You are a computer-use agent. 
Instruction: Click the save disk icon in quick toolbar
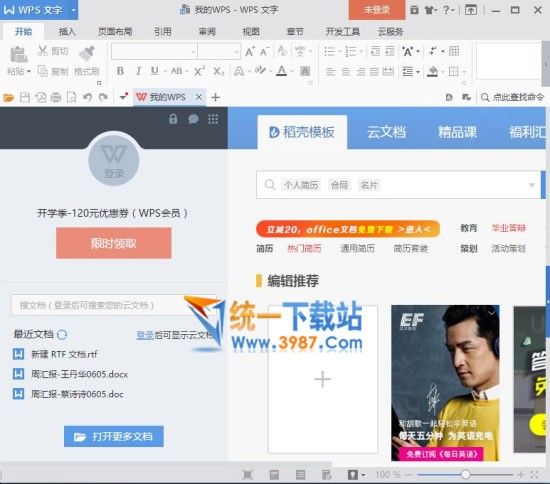[x=25, y=97]
